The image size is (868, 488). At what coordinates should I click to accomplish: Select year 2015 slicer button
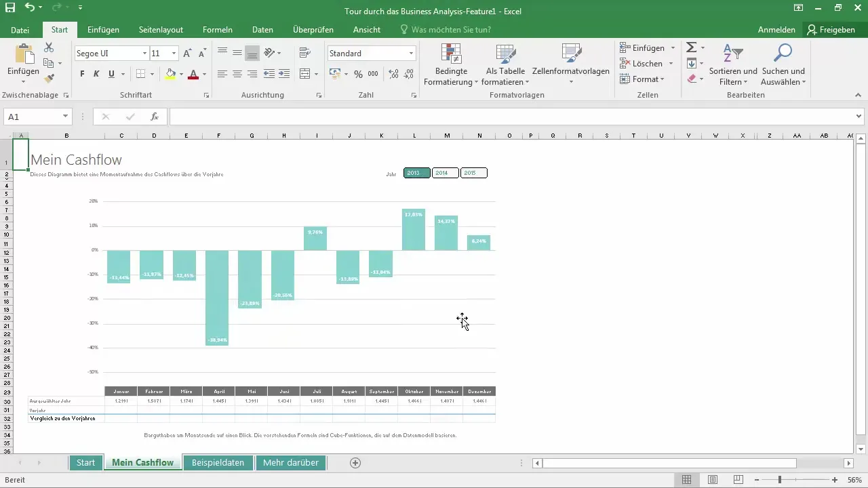473,173
